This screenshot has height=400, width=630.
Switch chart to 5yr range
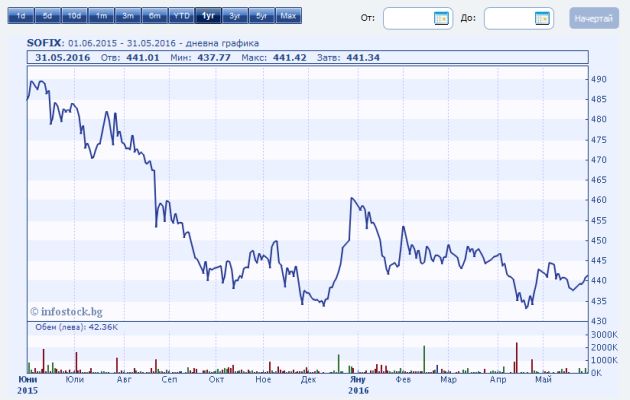pyautogui.click(x=262, y=16)
